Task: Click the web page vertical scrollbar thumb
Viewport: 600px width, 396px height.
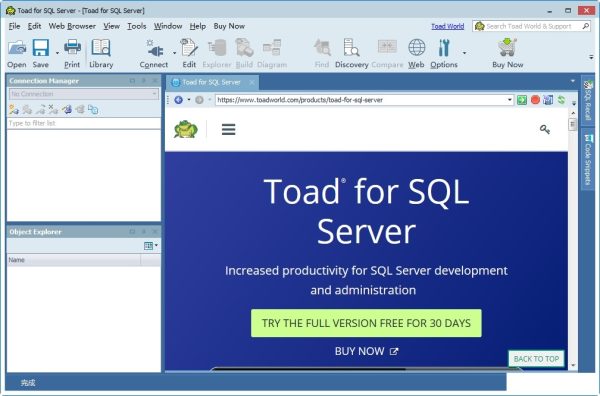Action: click(x=572, y=125)
